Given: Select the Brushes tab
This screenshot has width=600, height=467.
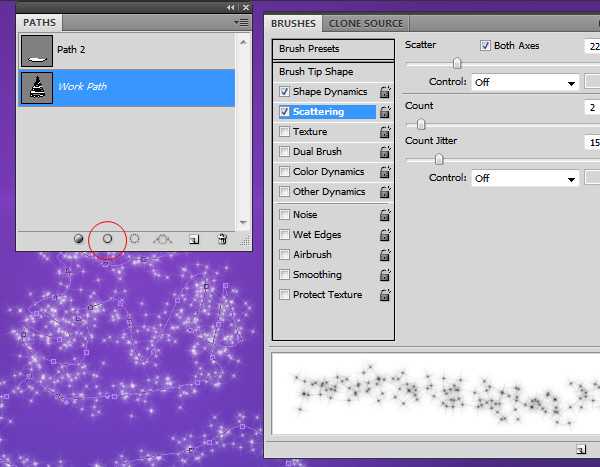Looking at the screenshot, I should 294,23.
